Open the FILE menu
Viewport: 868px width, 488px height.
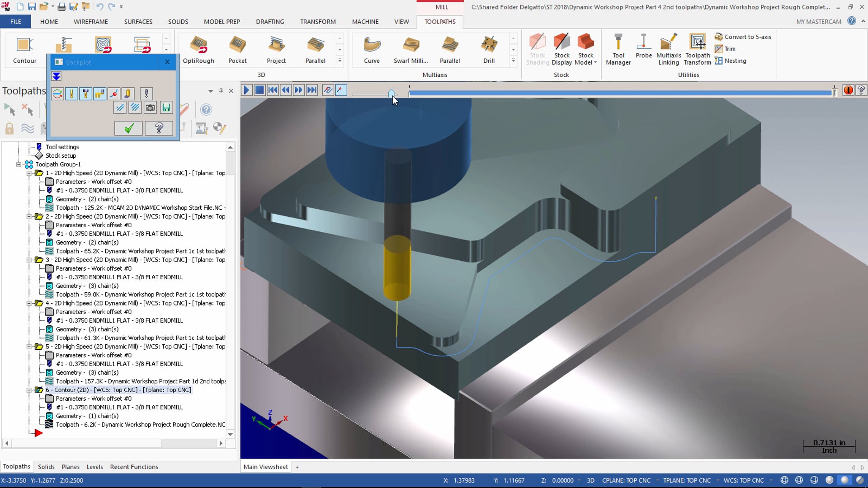[x=16, y=22]
